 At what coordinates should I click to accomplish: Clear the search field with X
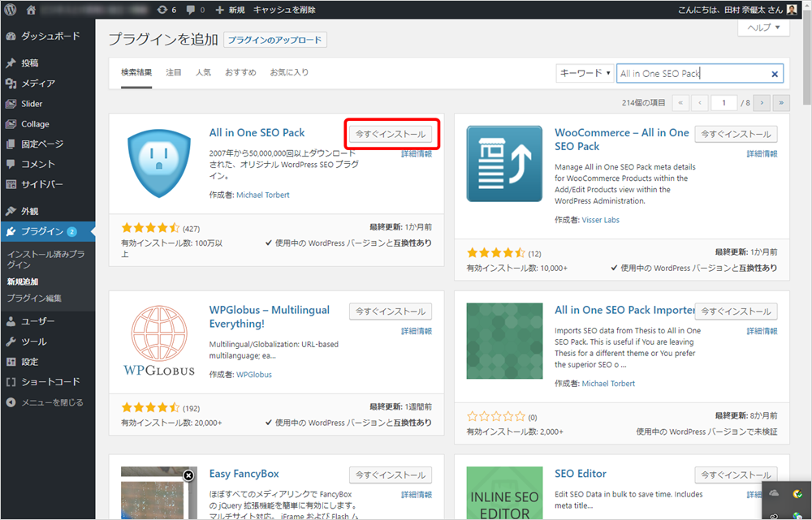tap(775, 74)
